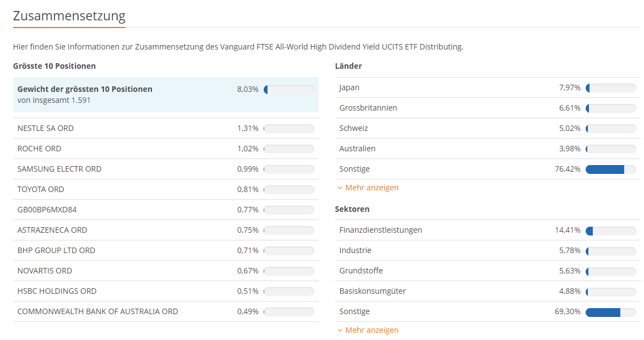644x340 pixels.
Task: Select the Japan country row
Action: point(488,87)
